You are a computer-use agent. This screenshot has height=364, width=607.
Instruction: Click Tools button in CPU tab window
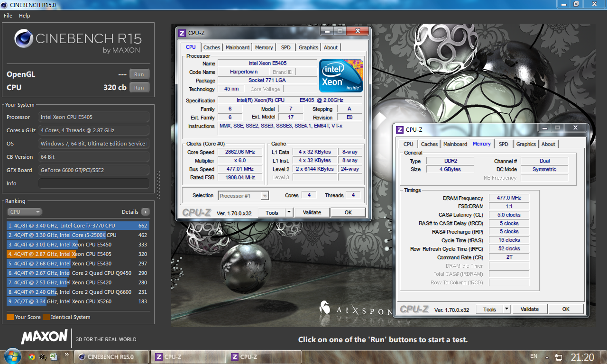click(272, 212)
